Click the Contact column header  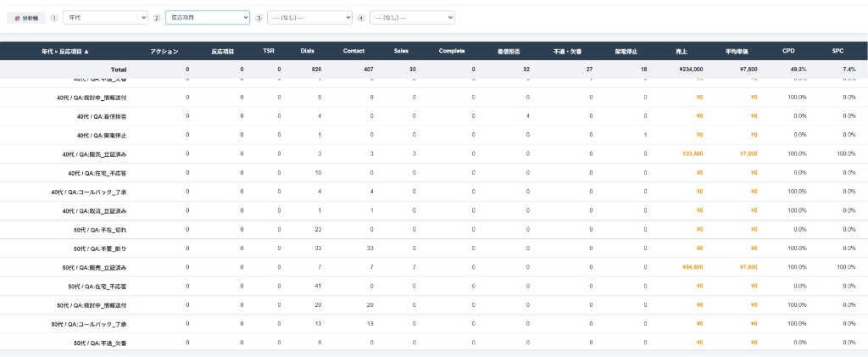point(353,51)
